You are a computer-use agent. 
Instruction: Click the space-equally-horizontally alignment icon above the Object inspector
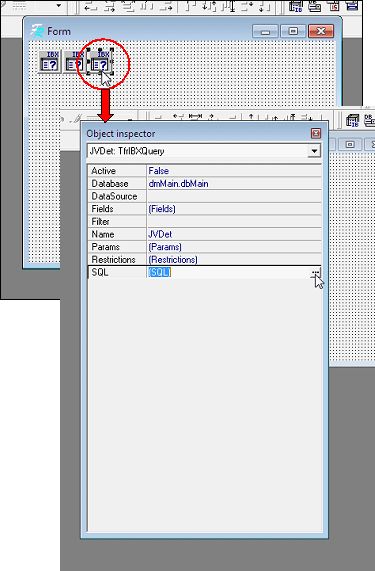[196, 117]
